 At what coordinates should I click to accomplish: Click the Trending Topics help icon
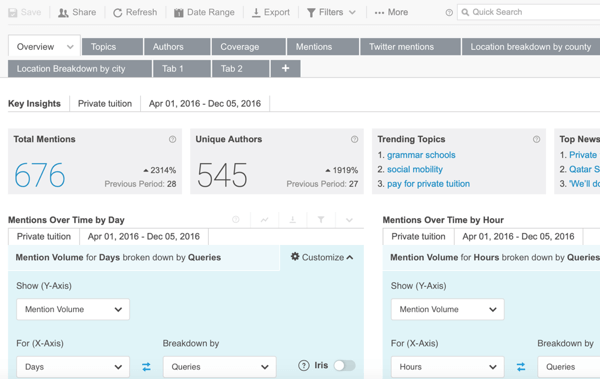click(x=536, y=139)
